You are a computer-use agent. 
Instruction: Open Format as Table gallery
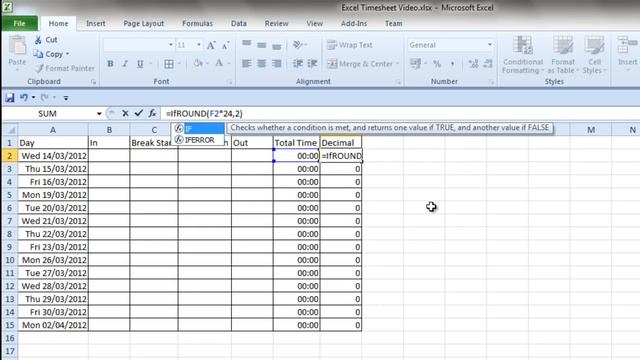coord(563,55)
